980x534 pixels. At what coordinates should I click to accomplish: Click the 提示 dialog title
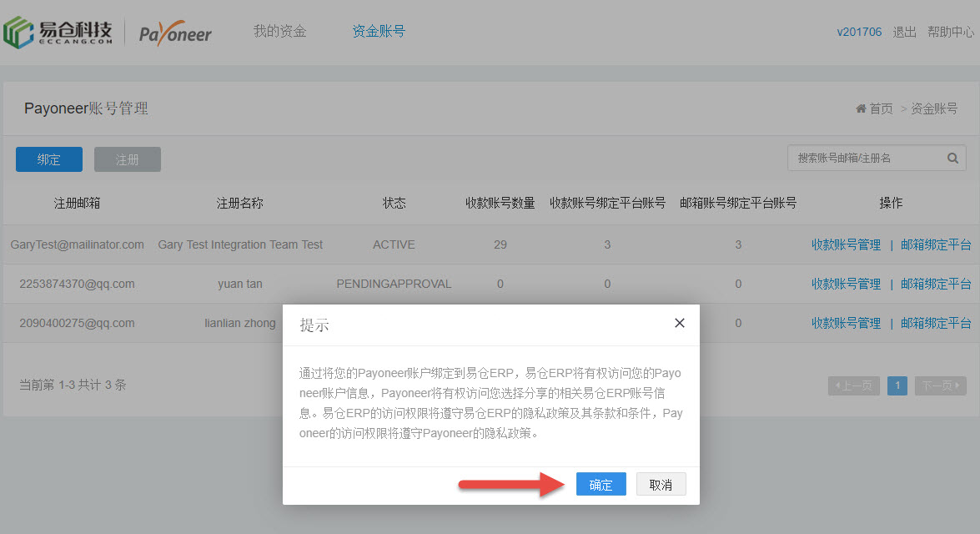pyautogui.click(x=314, y=325)
